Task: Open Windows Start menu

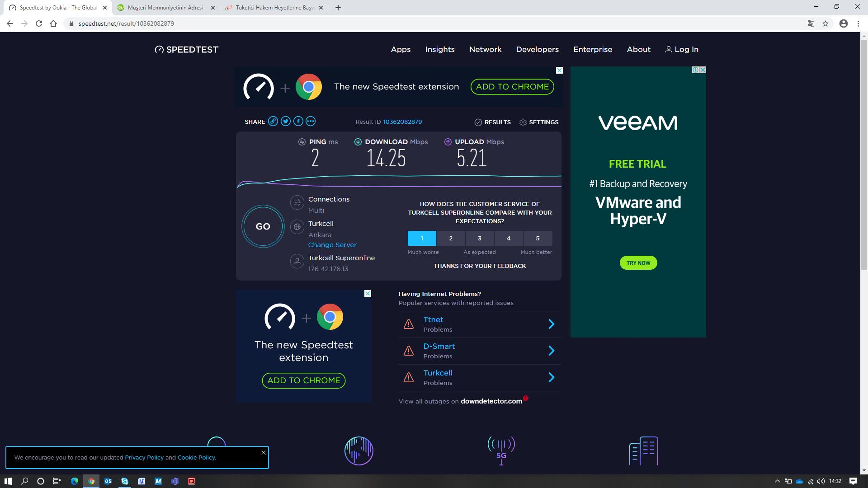Action: 8,481
